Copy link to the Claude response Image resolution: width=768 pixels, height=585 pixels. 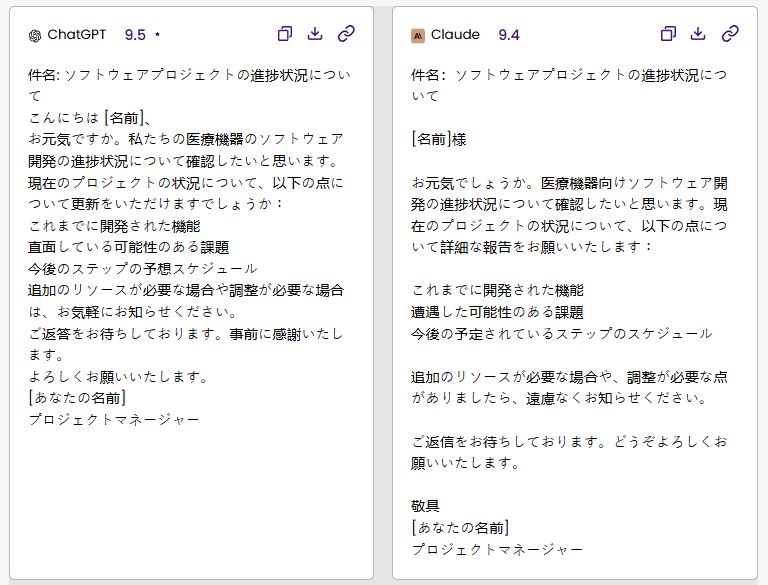click(x=730, y=34)
